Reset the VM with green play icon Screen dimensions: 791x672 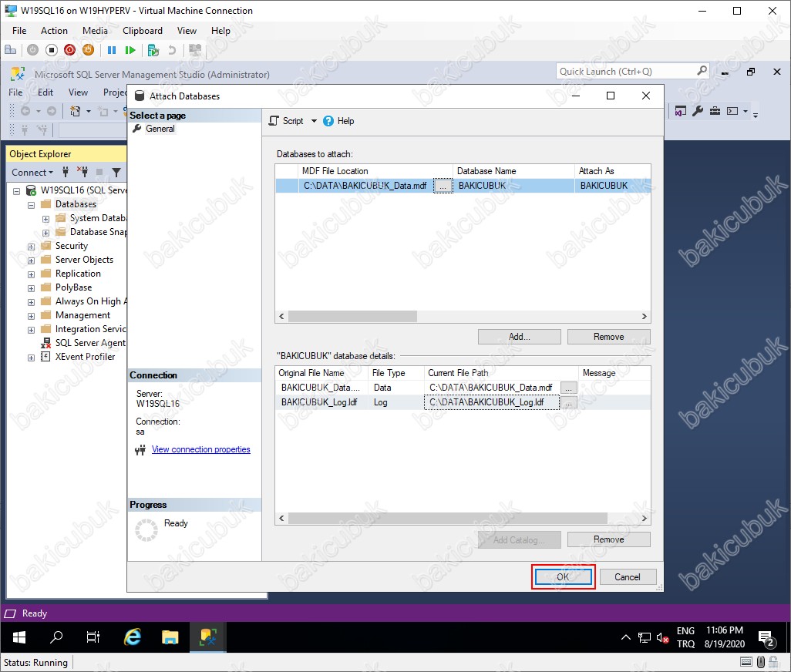pyautogui.click(x=130, y=50)
